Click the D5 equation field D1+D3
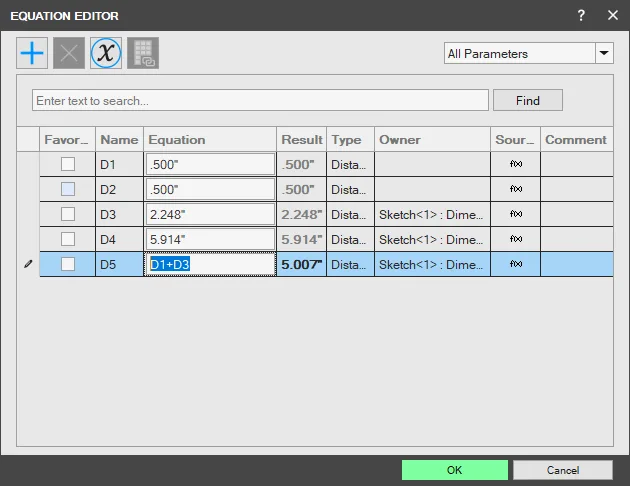 pyautogui.click(x=210, y=264)
